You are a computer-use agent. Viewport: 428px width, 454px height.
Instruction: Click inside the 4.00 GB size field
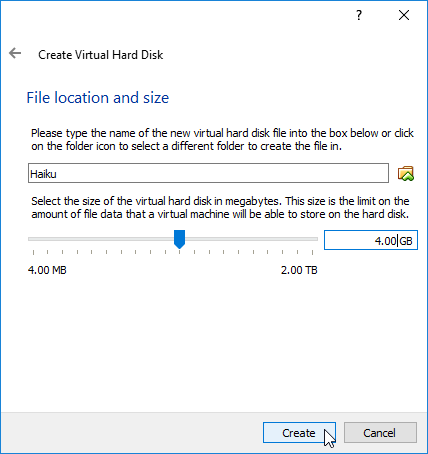pyautogui.click(x=371, y=240)
